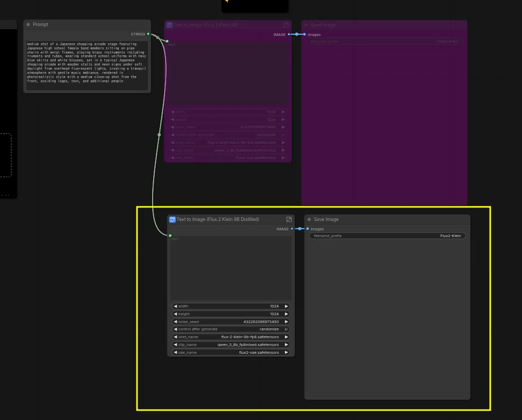
Task: Click IMAGE output socket of bypassed Flux.2 Klein node
Action: pos(289,34)
